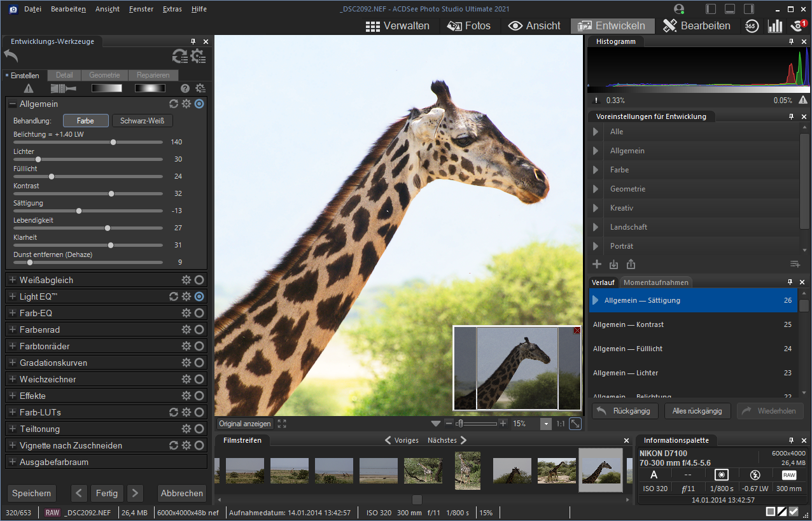812x521 pixels.
Task: Click the plus icon to add a preset
Action: pyautogui.click(x=597, y=264)
